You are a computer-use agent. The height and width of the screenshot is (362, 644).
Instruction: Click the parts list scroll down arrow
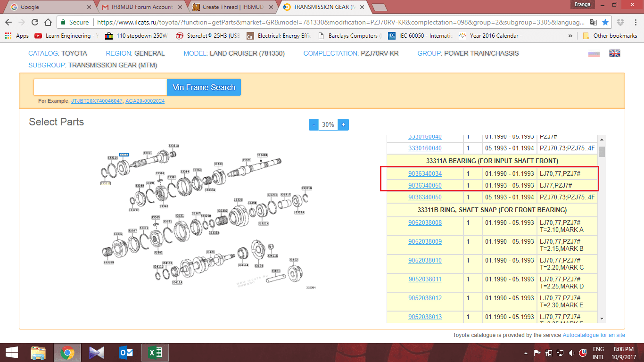(x=602, y=319)
